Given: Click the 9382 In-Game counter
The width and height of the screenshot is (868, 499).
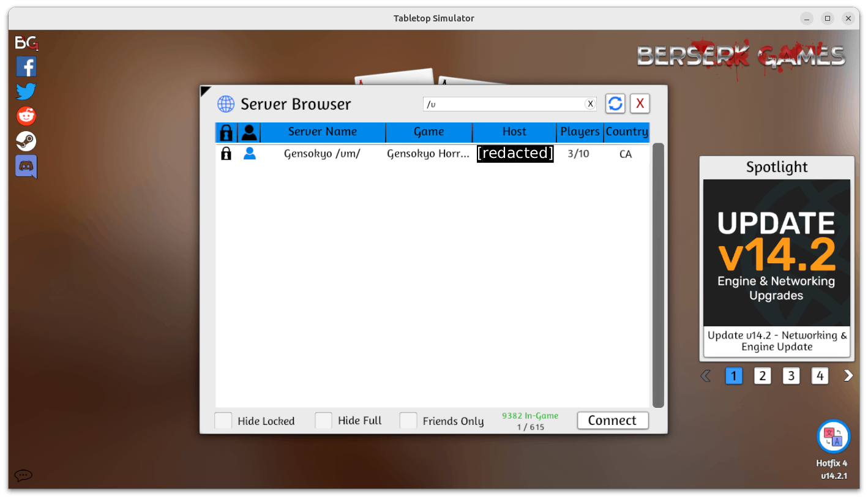Looking at the screenshot, I should (530, 416).
